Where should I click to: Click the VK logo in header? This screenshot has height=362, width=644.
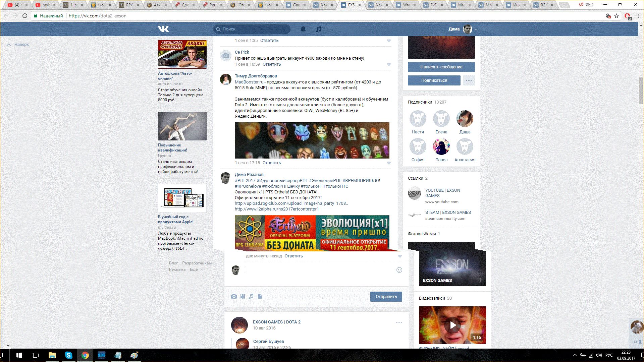tap(163, 29)
